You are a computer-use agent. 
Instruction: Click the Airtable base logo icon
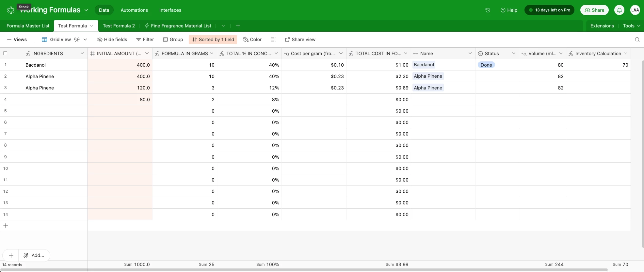pos(11,10)
